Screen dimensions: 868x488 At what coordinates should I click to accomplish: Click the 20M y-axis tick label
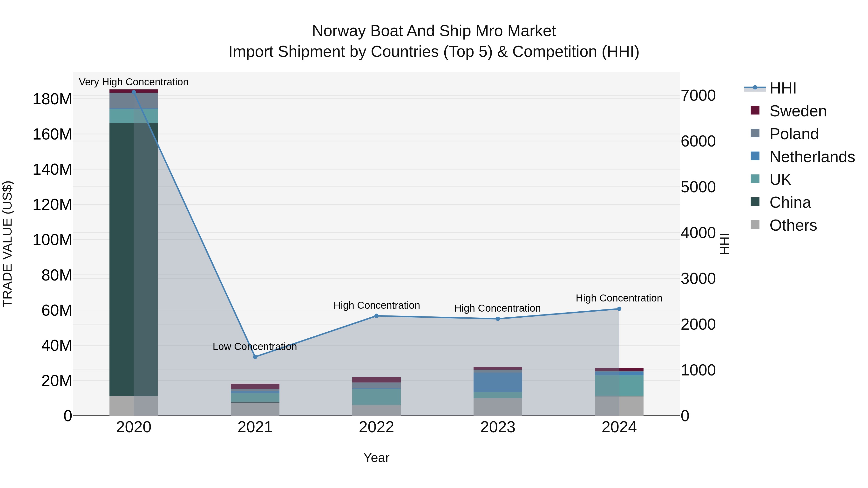tap(57, 381)
